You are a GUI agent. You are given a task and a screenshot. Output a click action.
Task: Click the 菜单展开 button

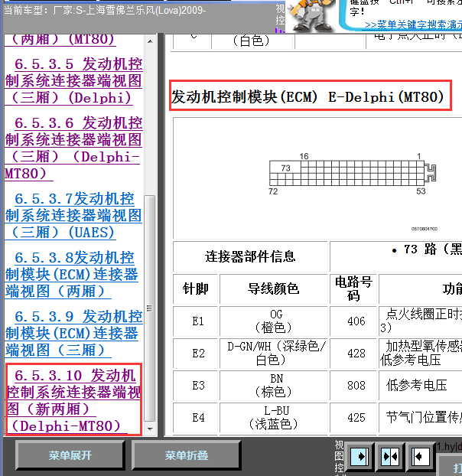pos(70,455)
